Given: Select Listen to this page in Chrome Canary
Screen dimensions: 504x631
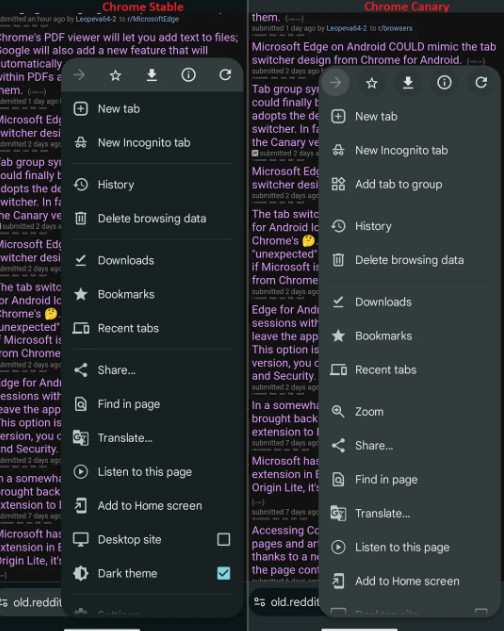Looking at the screenshot, I should click(x=410, y=547).
